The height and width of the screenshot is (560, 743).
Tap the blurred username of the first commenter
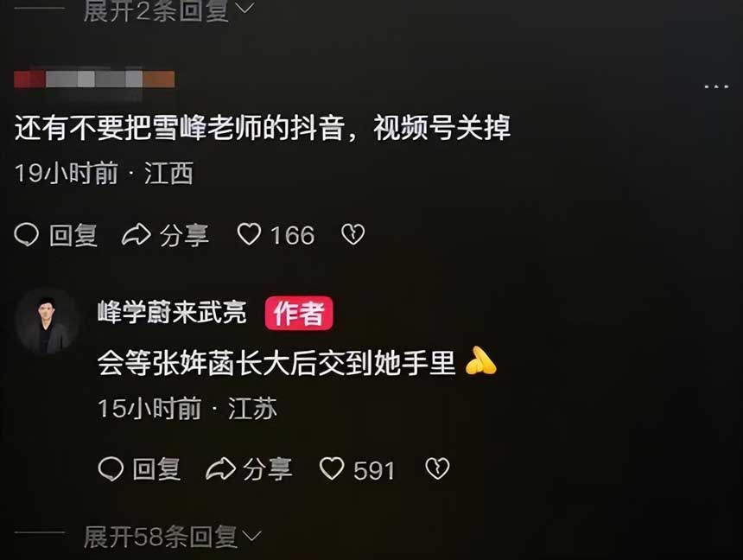pyautogui.click(x=94, y=80)
